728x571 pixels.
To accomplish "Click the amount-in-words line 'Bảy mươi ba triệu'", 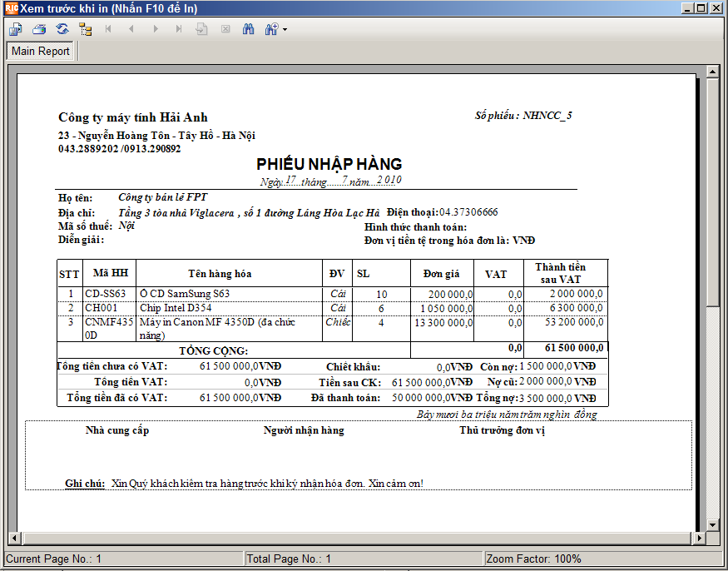I will pos(507,414).
